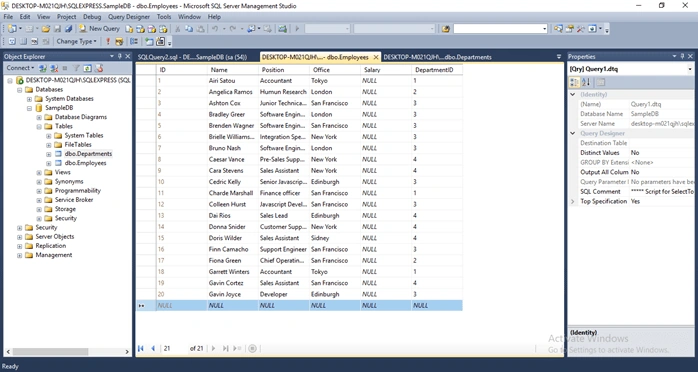Click the Add Table icon
Image resolution: width=698 pixels, height=372 pixels.
click(149, 41)
